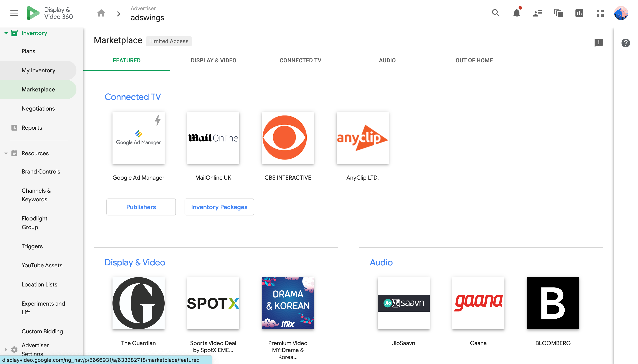Open the Google Ad Manager publisher tile
Viewport: 638px width, 364px height.
pos(139,138)
